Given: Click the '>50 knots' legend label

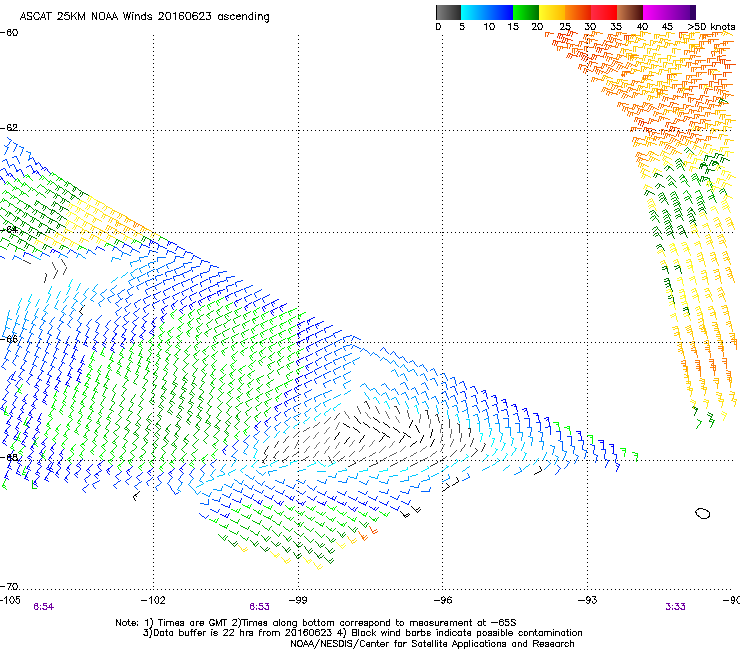Looking at the screenshot, I should (711, 27).
